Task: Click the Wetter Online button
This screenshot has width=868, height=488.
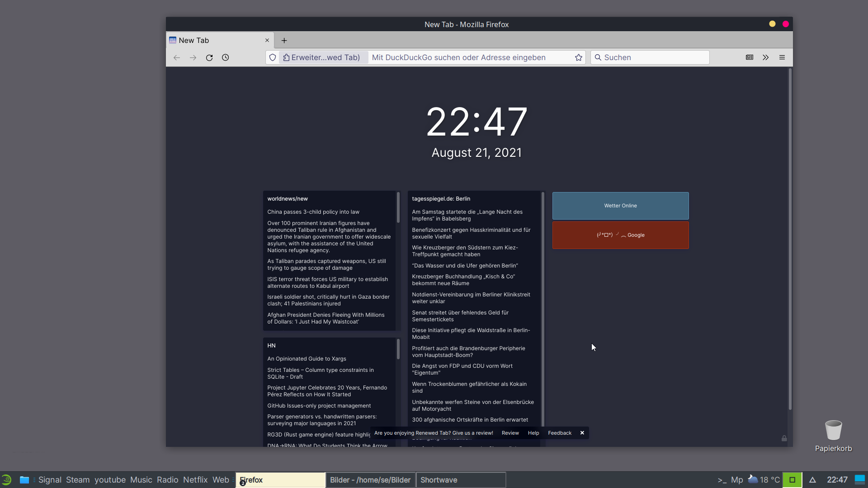Action: (620, 205)
